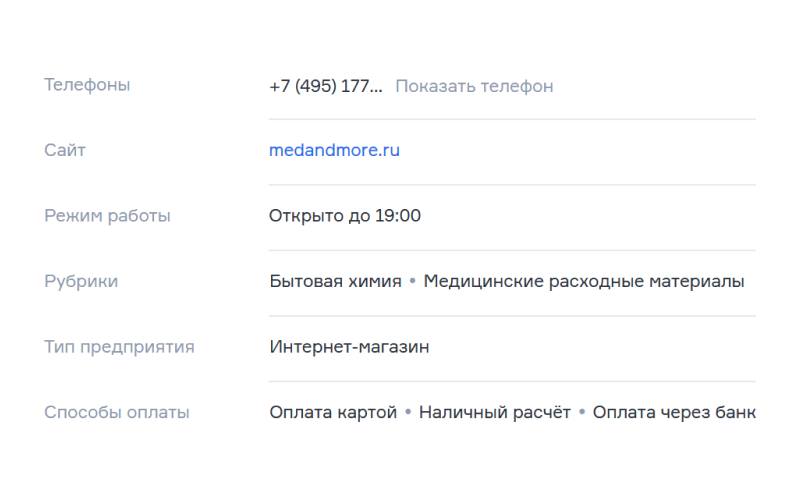This screenshot has width=800, height=500.
Task: Click the Сайт row label
Action: [x=65, y=151]
